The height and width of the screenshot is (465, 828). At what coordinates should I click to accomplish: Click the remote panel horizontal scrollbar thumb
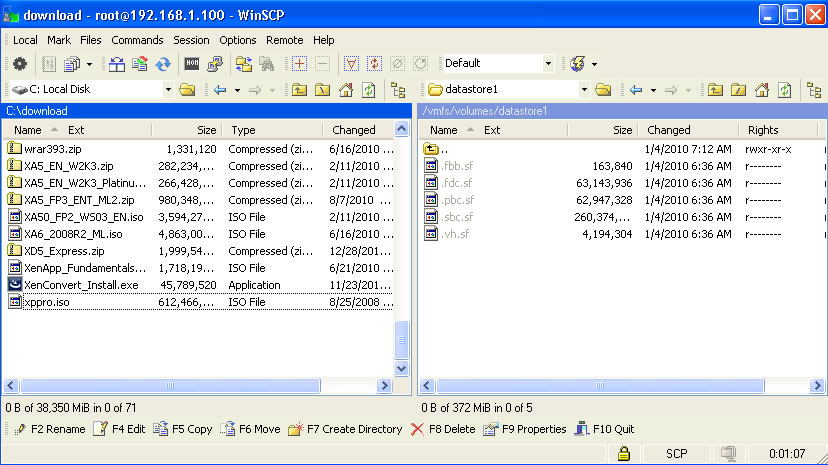[600, 386]
